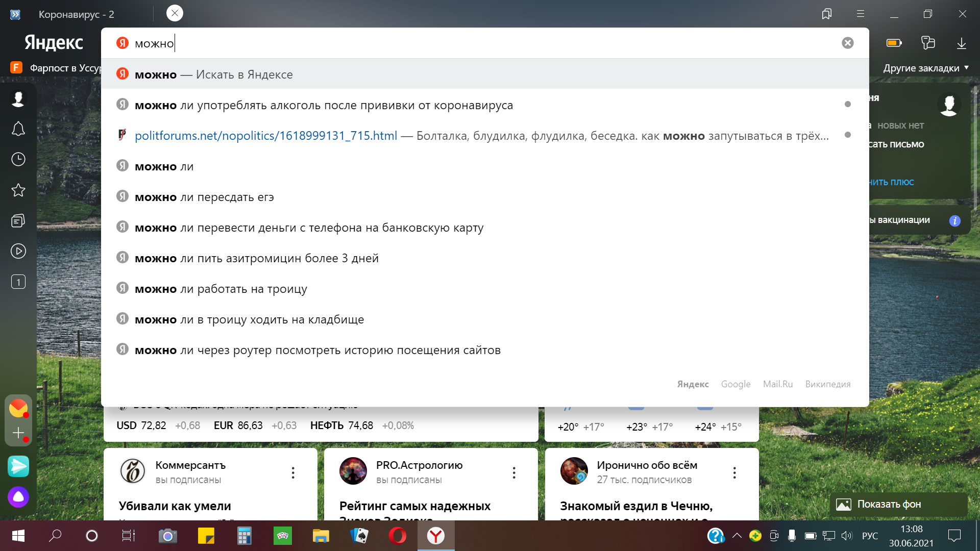Image resolution: width=980 pixels, height=551 pixels.
Task: Click vaccination info 'i' icon
Action: point(954,220)
